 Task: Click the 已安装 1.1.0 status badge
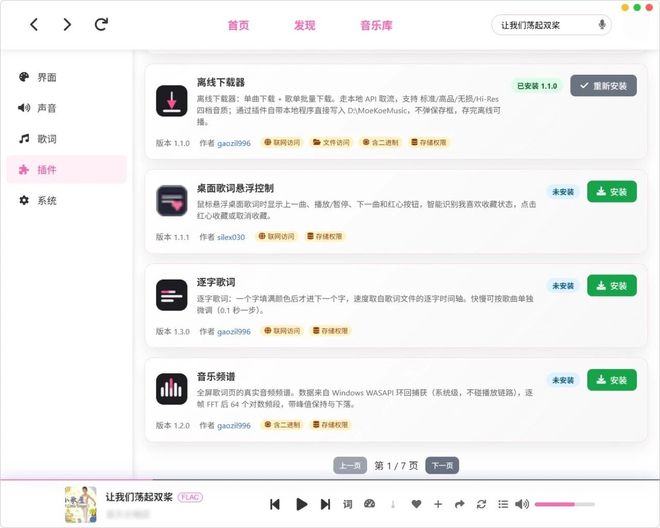[537, 86]
